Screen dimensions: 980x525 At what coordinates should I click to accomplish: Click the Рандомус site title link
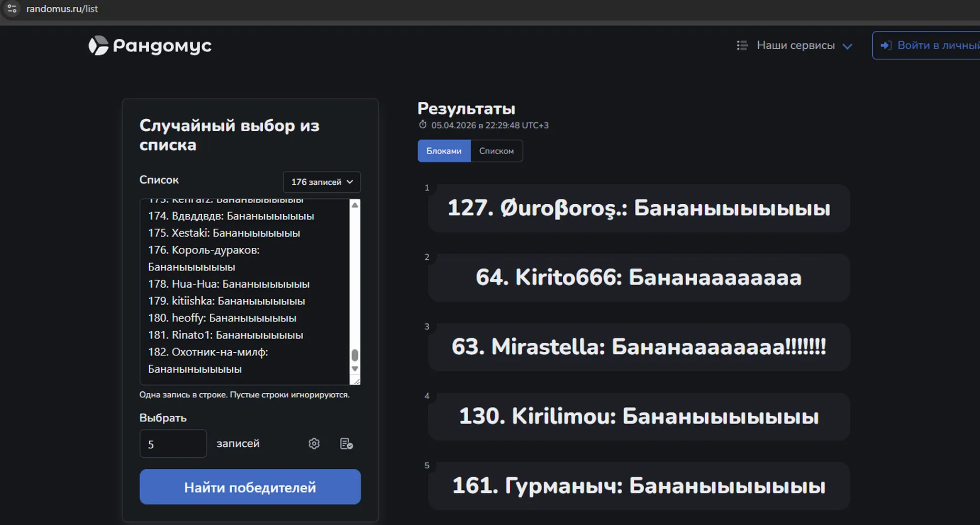162,46
